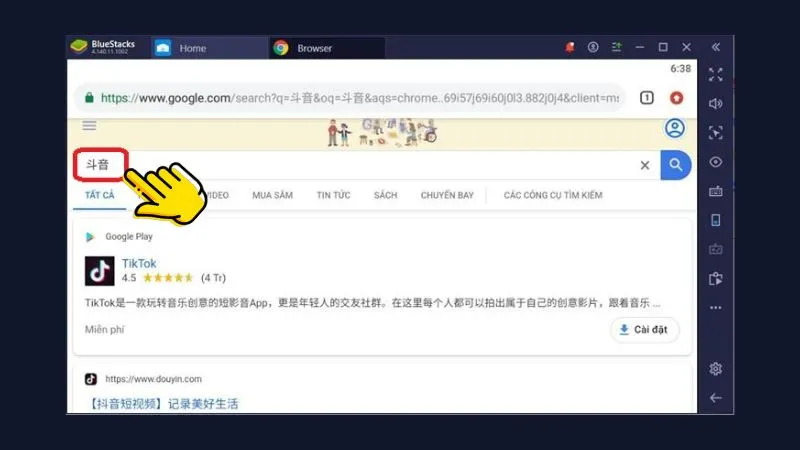Open the 抖音短视频 result link

[163, 404]
